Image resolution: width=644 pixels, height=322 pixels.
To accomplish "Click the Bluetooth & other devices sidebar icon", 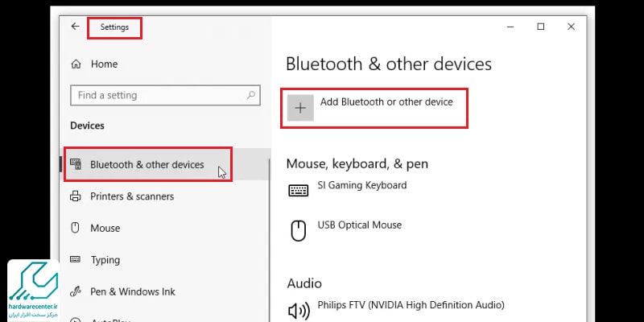I will [76, 165].
